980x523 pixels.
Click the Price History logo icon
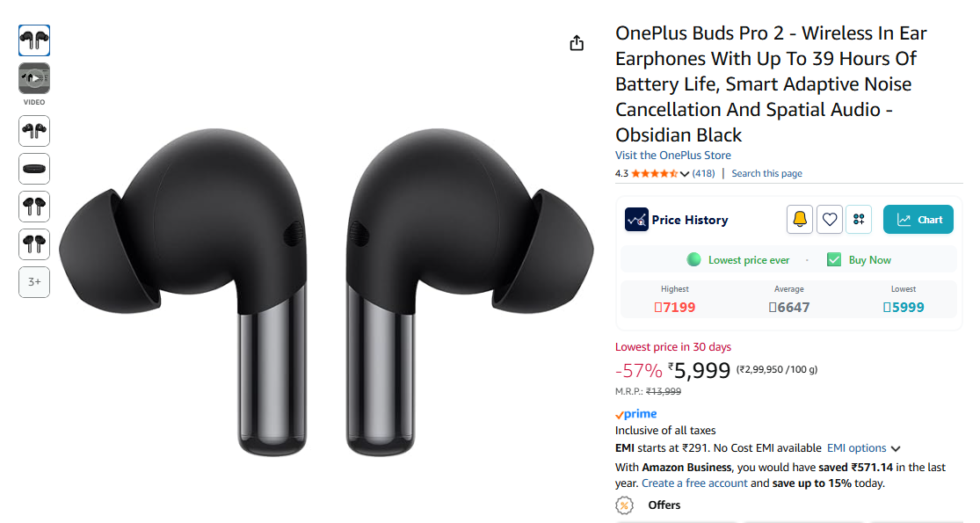point(636,220)
